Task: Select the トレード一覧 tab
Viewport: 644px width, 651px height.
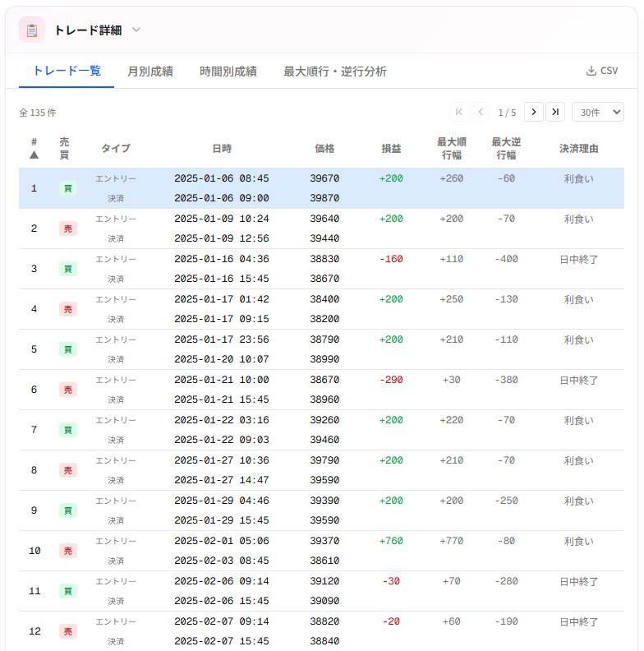Action: (x=67, y=71)
